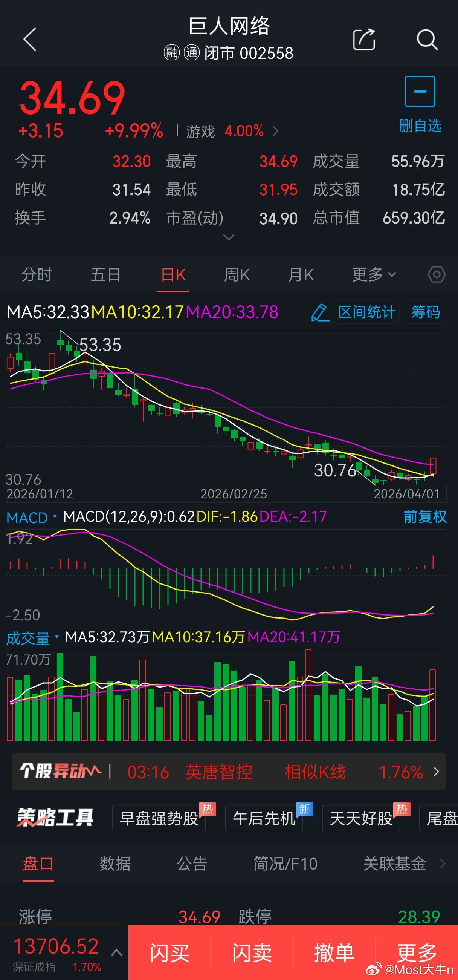The height and width of the screenshot is (980, 458).
Task: Tap the back arrow icon
Action: [x=30, y=39]
